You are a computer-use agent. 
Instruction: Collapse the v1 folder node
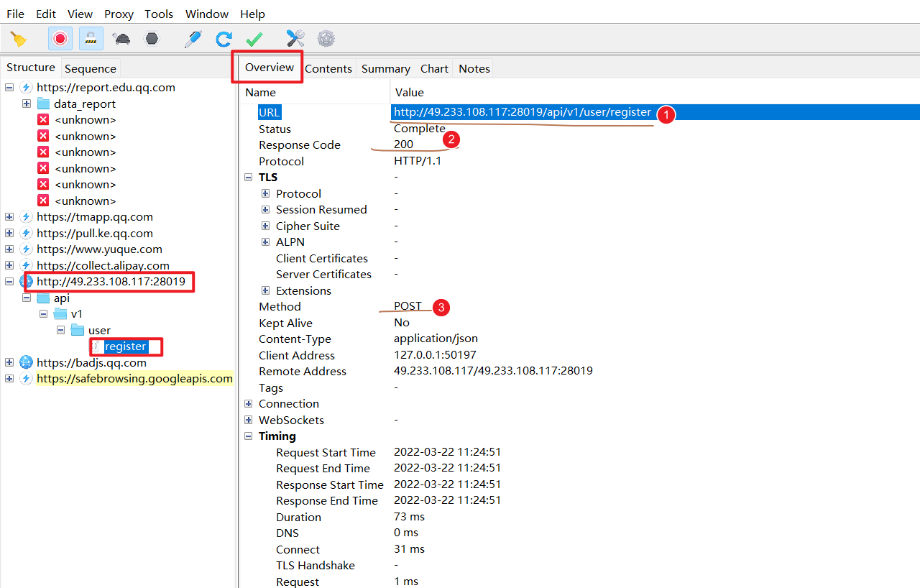coord(43,314)
